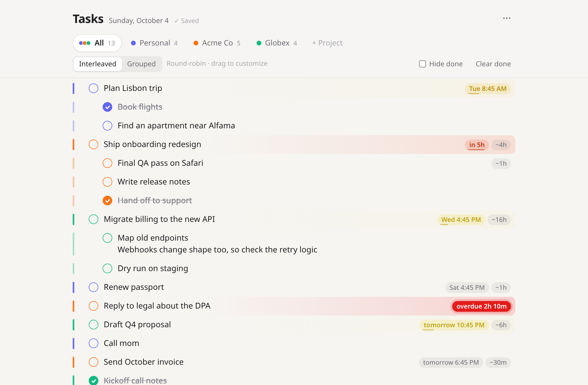Mark Write release notes as done
588x385 pixels.
(107, 182)
